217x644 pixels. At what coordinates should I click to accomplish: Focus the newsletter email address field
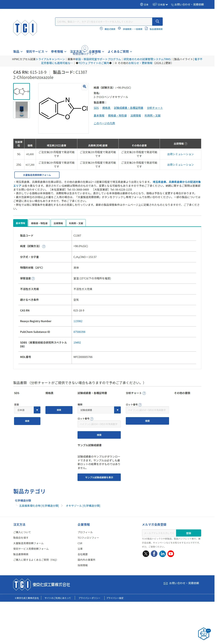click(x=159, y=533)
